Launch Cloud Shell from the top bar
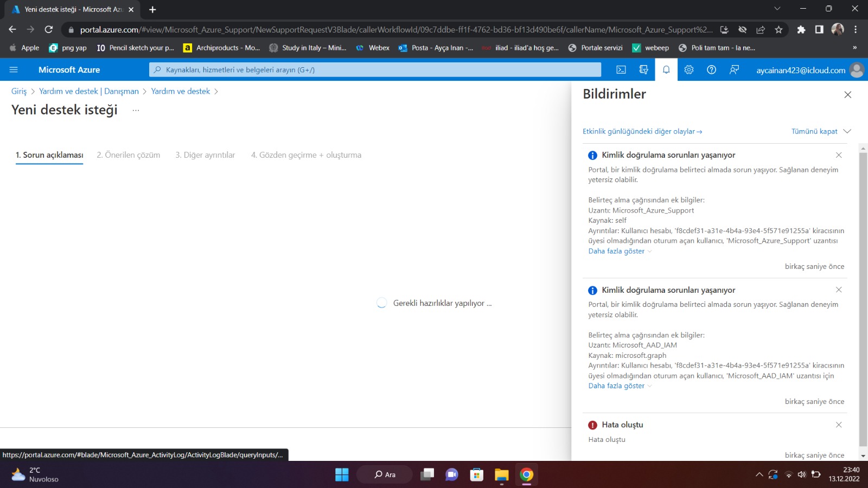The image size is (868, 488). click(621, 70)
